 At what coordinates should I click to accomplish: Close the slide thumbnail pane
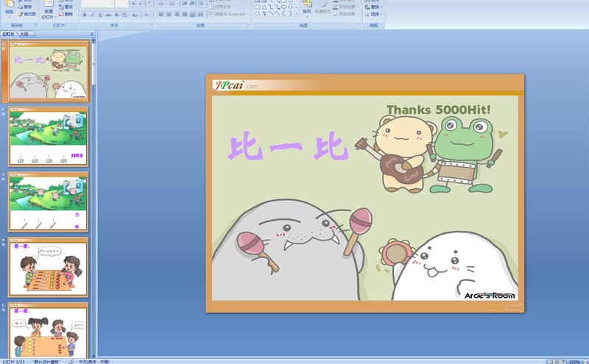pyautogui.click(x=92, y=34)
